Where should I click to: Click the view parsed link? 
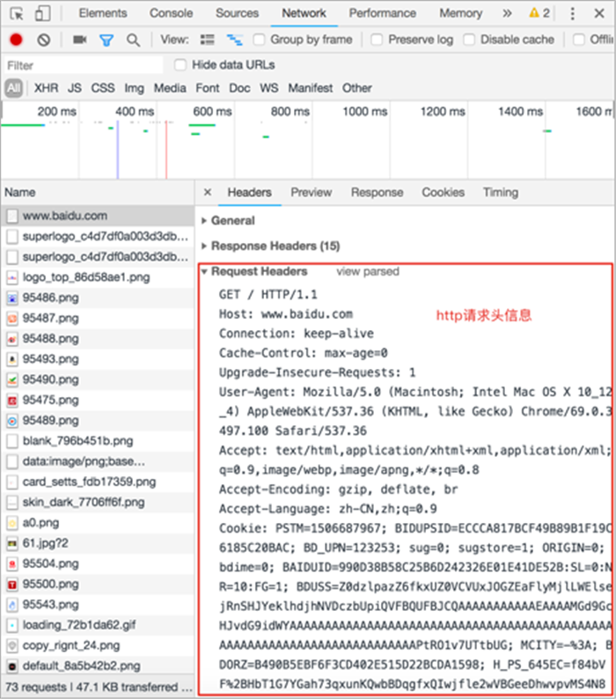(368, 271)
